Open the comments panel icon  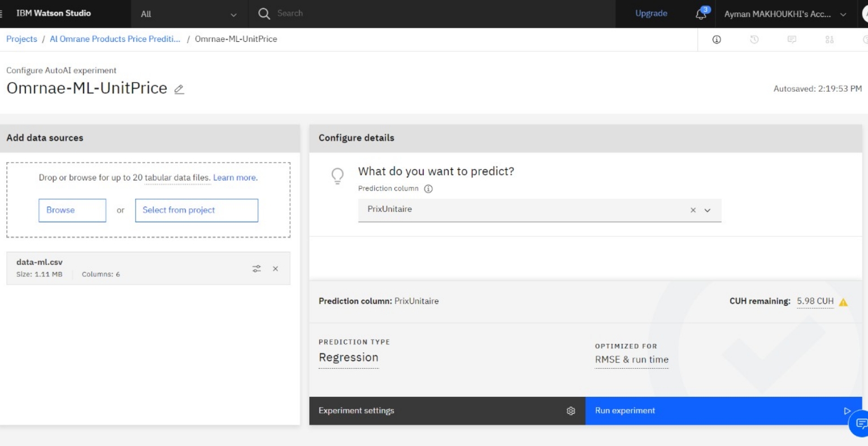[792, 40]
